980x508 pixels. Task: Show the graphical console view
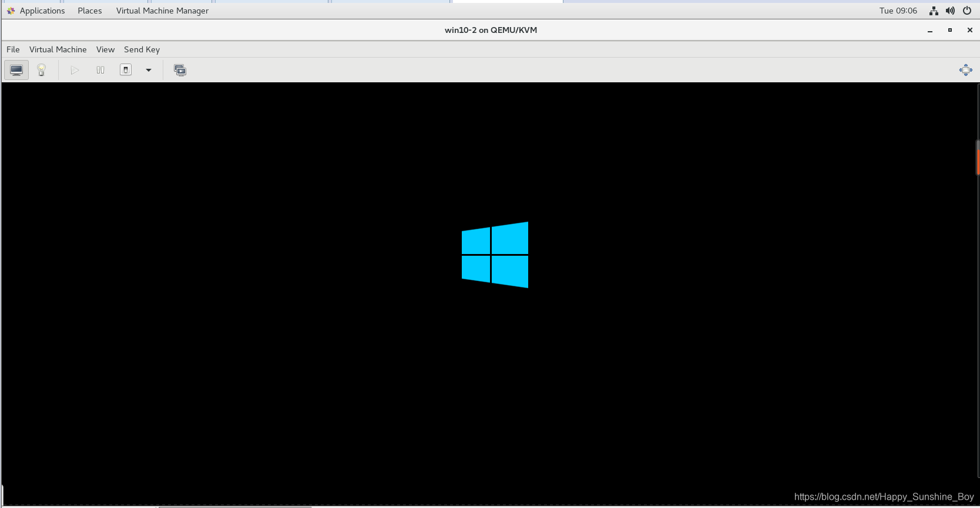pyautogui.click(x=16, y=70)
